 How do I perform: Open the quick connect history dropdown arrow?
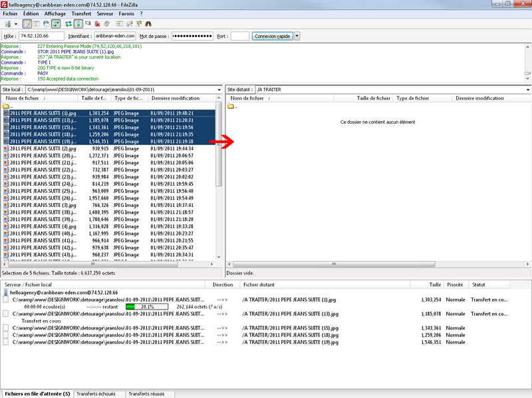[297, 36]
